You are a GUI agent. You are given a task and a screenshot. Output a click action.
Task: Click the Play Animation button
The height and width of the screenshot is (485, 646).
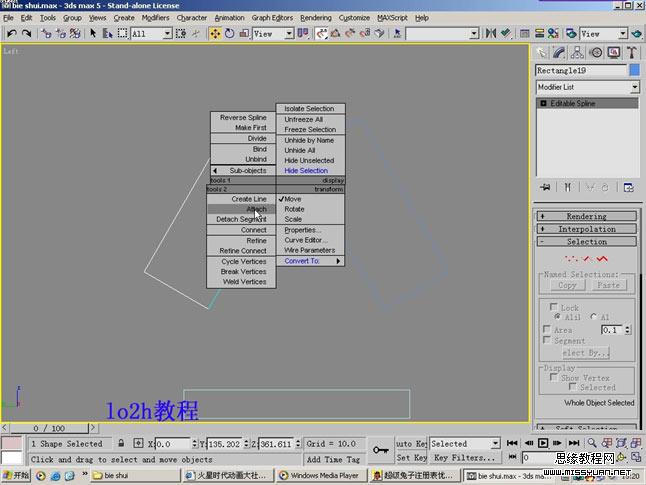543,443
